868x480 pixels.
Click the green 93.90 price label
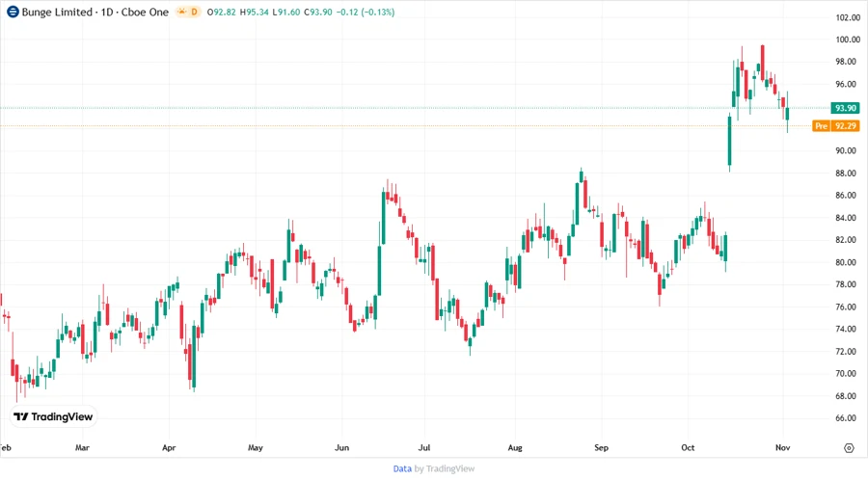click(845, 108)
